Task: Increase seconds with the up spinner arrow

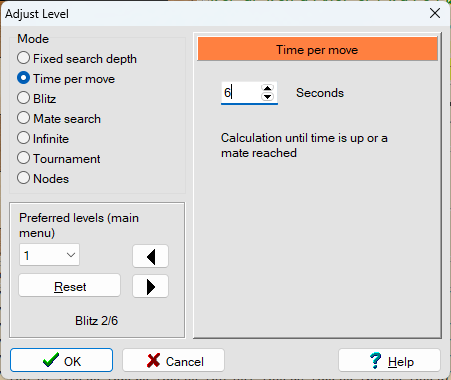Action: (x=267, y=88)
